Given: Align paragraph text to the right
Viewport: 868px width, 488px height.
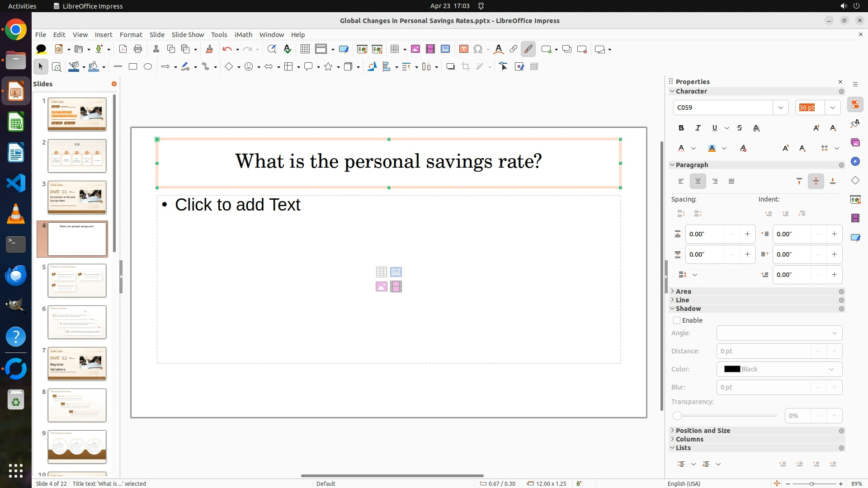Looking at the screenshot, I should pos(715,182).
